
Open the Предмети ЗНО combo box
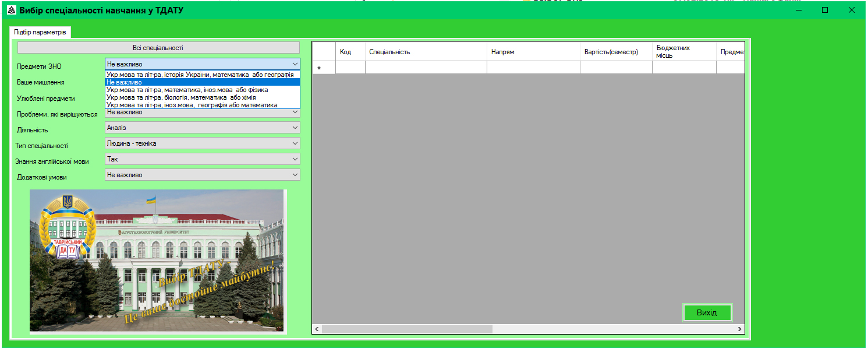(x=203, y=64)
